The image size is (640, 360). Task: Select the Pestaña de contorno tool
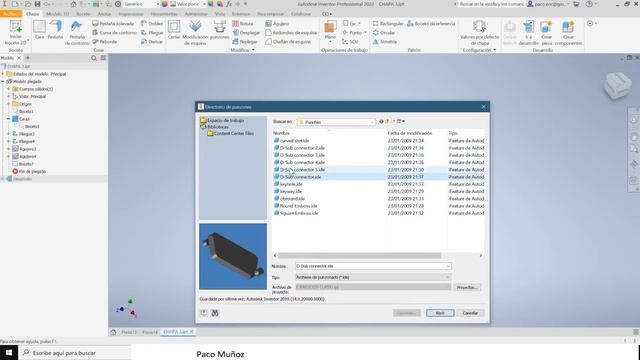77,33
